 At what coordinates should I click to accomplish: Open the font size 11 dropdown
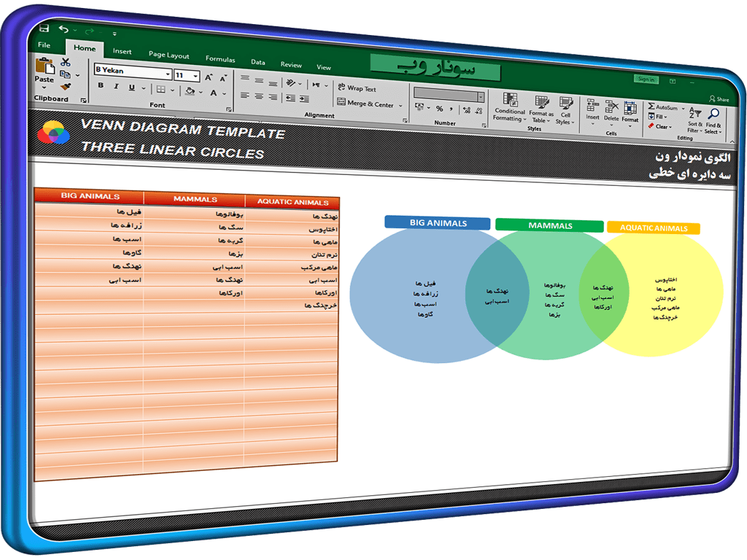(x=196, y=76)
